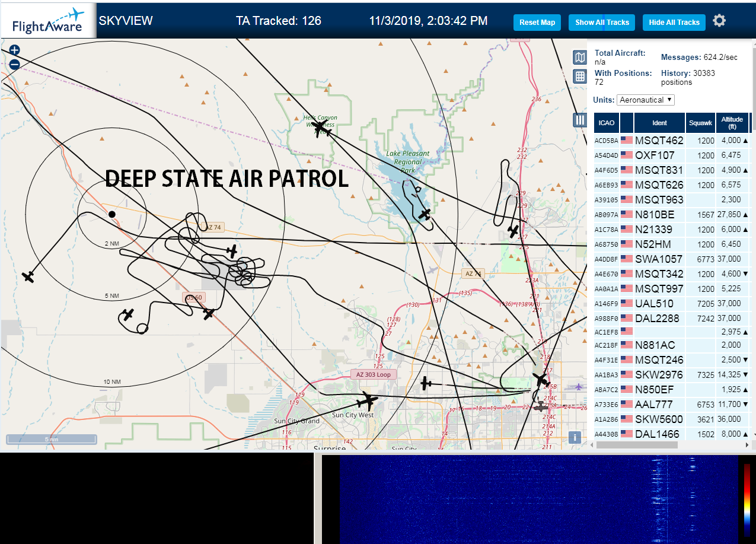756x544 pixels.
Task: Click the FlightAware logo
Action: click(49, 21)
